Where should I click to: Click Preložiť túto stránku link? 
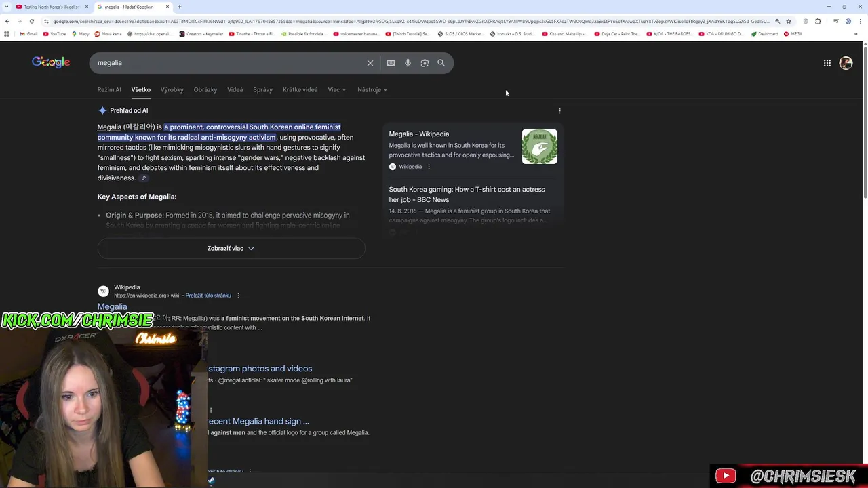(x=208, y=296)
